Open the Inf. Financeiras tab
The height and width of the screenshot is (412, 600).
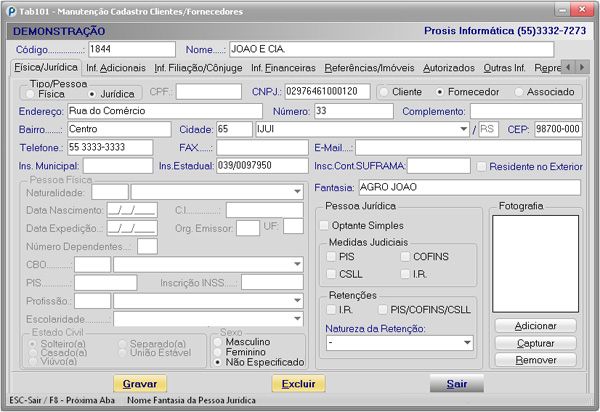point(284,68)
